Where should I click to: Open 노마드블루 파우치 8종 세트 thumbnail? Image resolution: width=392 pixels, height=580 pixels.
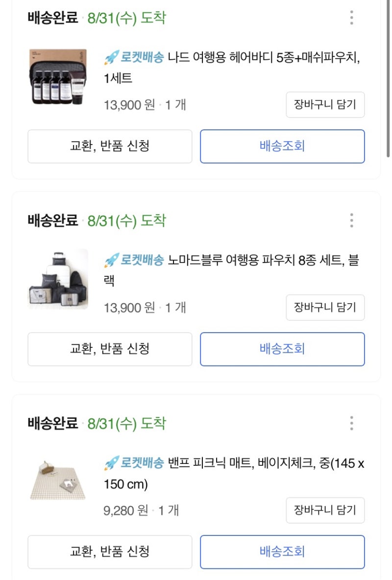[x=57, y=279]
